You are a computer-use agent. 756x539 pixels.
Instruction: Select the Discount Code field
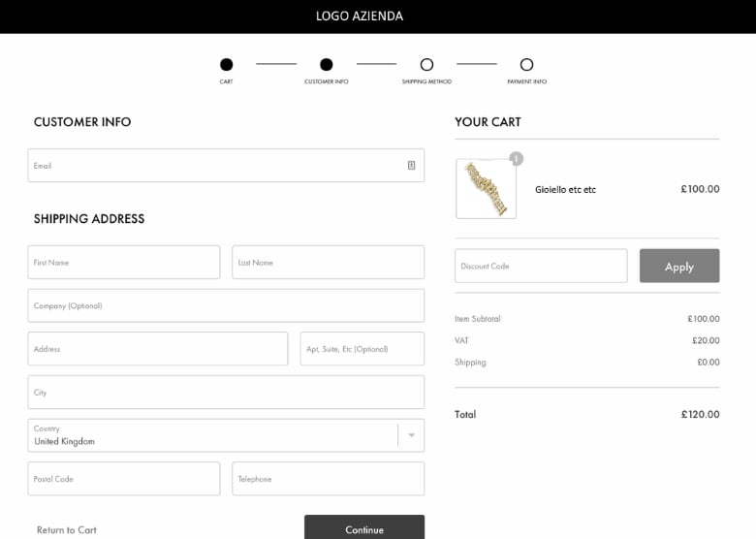coord(541,266)
